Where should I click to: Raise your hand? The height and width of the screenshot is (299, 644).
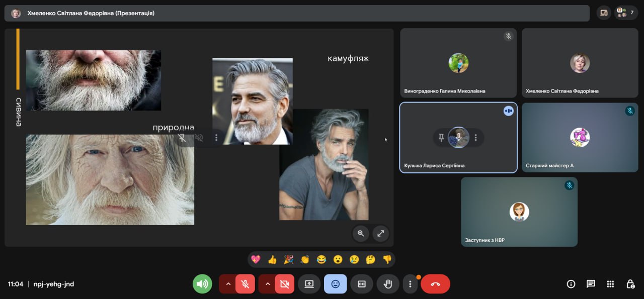387,284
